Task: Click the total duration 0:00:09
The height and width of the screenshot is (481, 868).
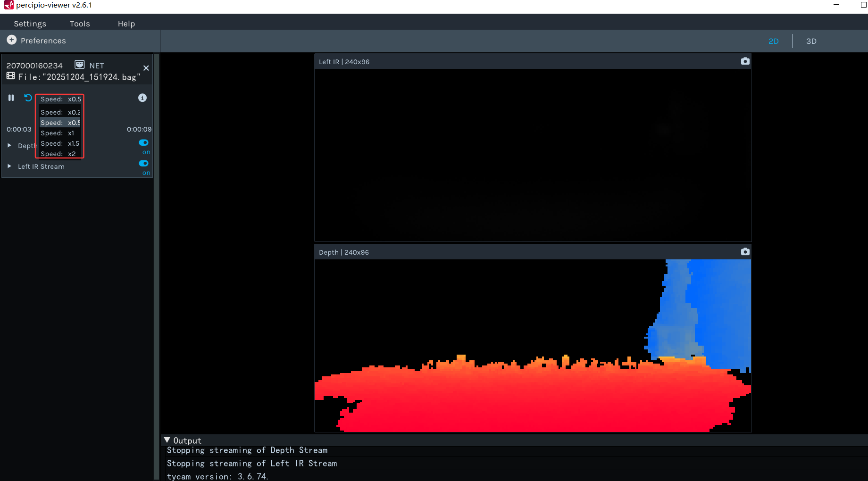Action: click(139, 129)
